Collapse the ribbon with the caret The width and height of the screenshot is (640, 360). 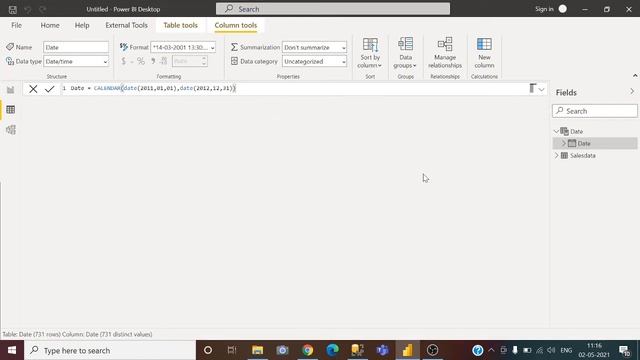click(635, 76)
